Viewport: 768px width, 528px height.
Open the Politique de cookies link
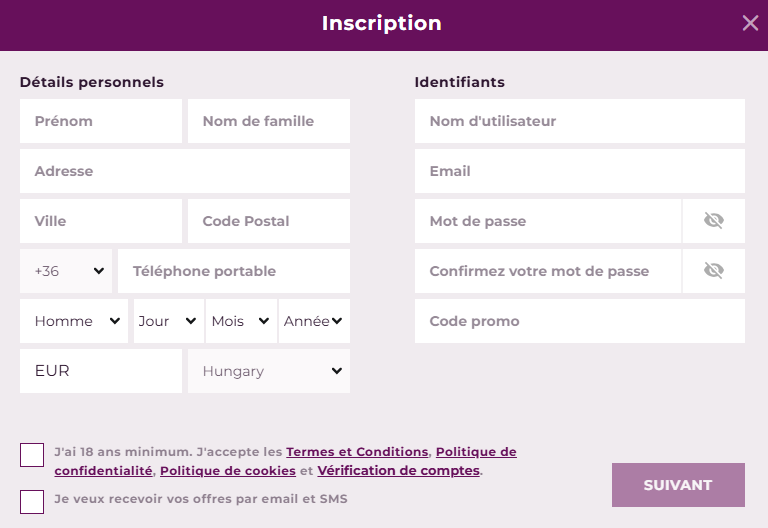(x=228, y=471)
